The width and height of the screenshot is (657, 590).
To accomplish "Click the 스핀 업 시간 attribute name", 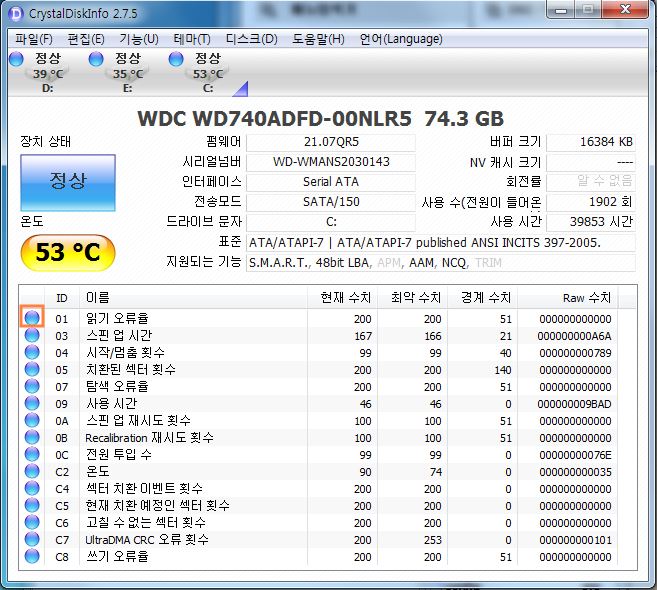I will pos(119,336).
